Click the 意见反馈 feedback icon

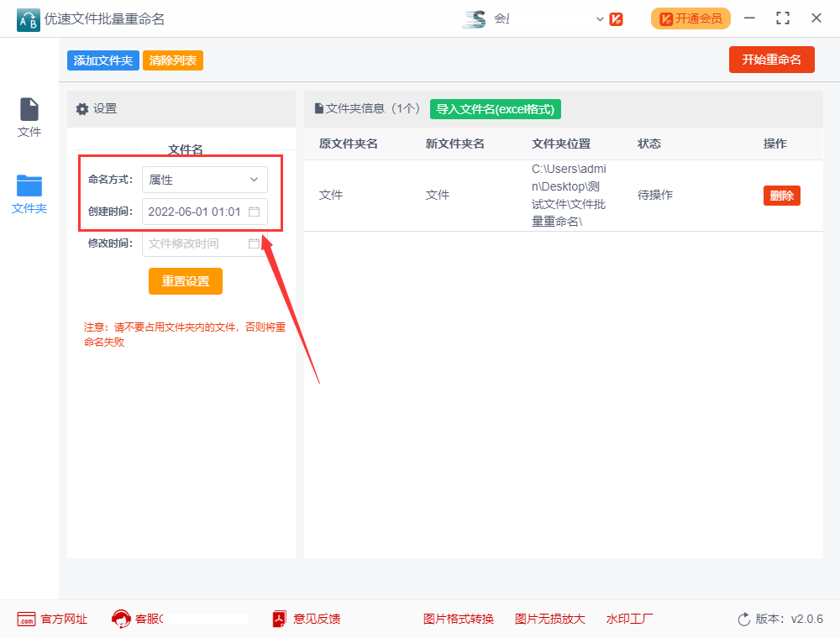coord(278,619)
